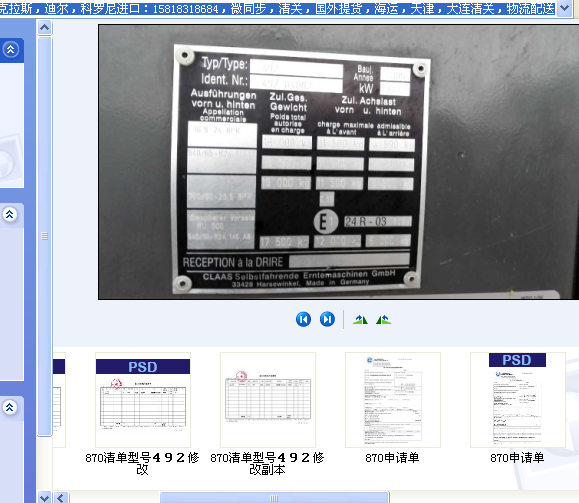Open the address bar dropdown
Image resolution: width=579 pixels, height=503 pixels.
pos(565,7)
